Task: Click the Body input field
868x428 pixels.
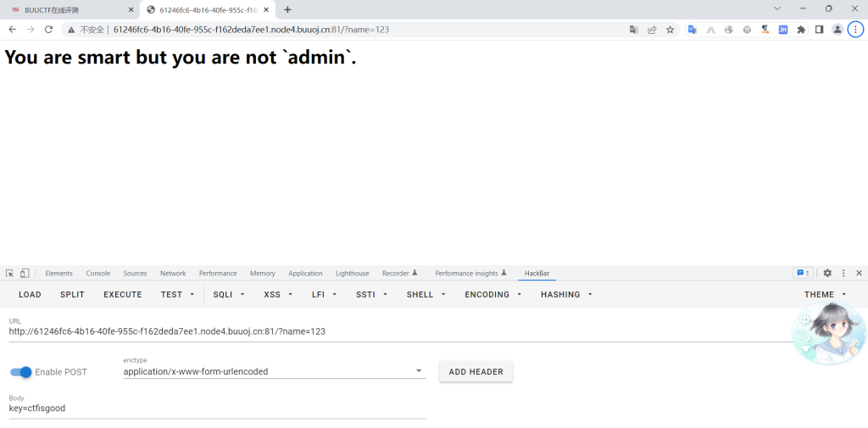Action: coord(216,409)
